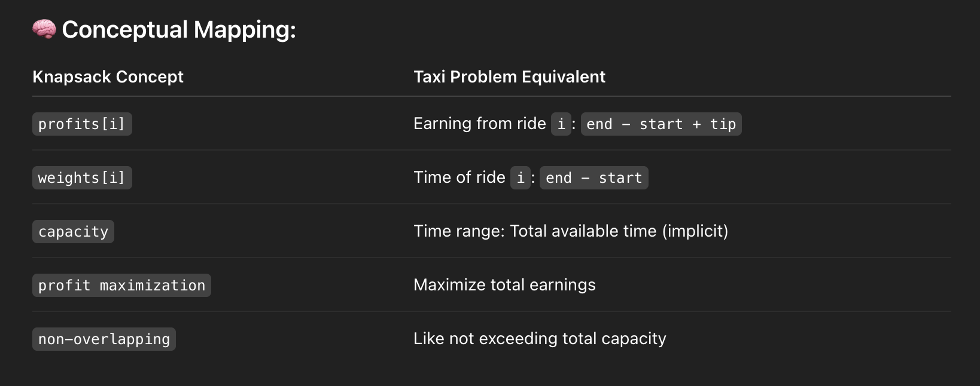Click the "Like not exceeding total capacity" text
Viewport: 980px width, 386px height.
540,339
